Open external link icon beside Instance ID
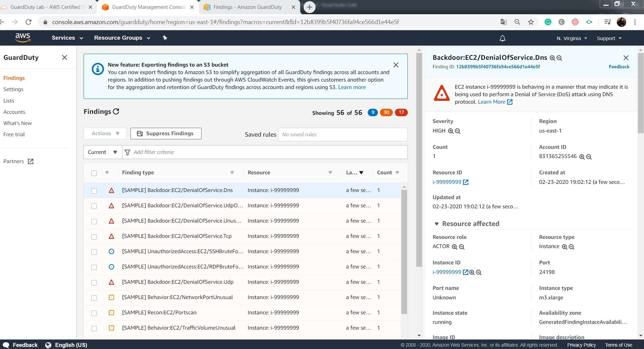The image size is (644, 349). coord(466,272)
